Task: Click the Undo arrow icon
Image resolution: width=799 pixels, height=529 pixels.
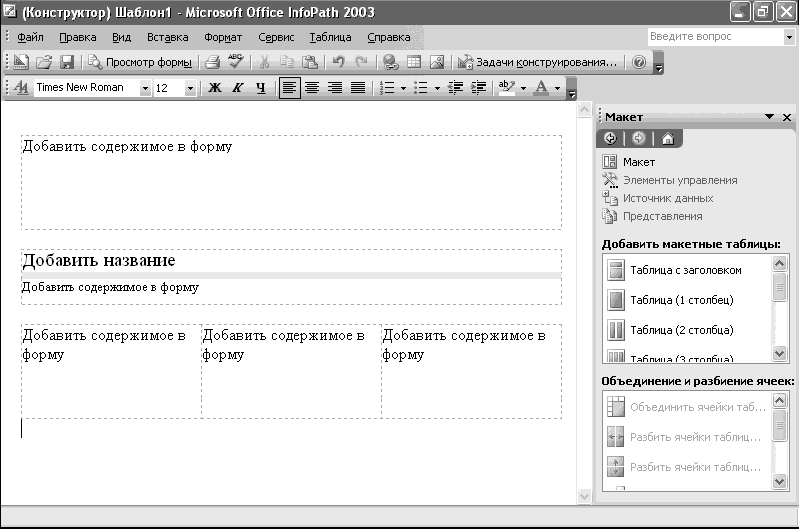Action: click(338, 62)
